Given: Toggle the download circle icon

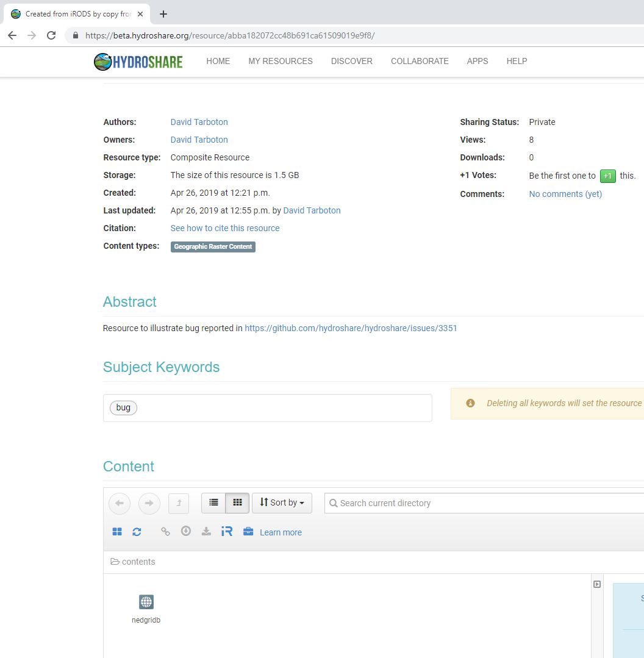Looking at the screenshot, I should pyautogui.click(x=186, y=531).
